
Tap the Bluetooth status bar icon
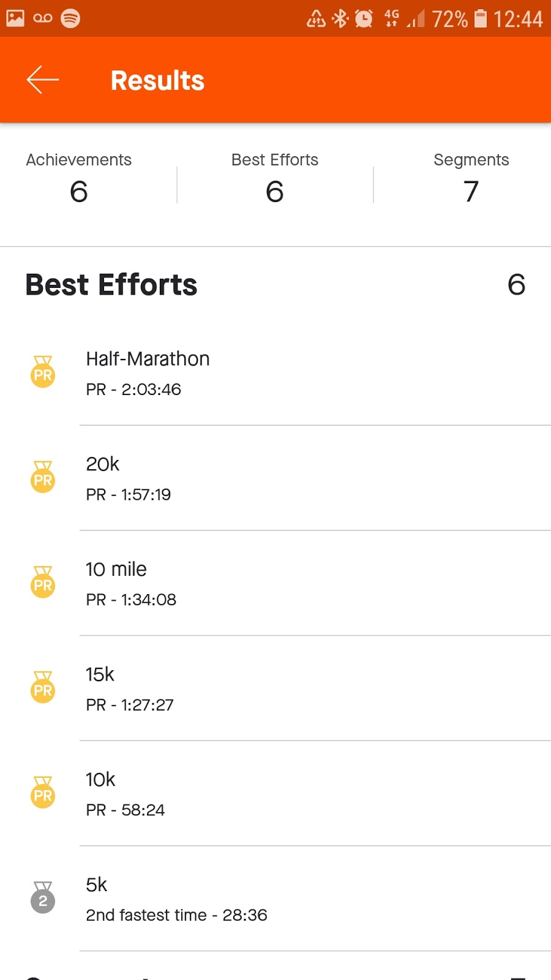(340, 18)
